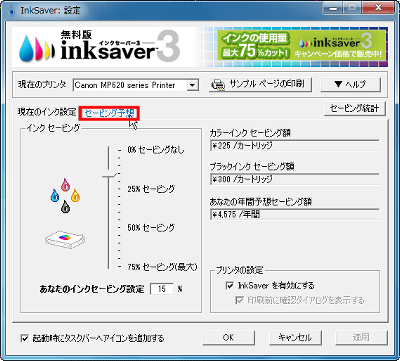400x361 pixels.
Task: Click the セービング統計 button
Action: (x=354, y=109)
